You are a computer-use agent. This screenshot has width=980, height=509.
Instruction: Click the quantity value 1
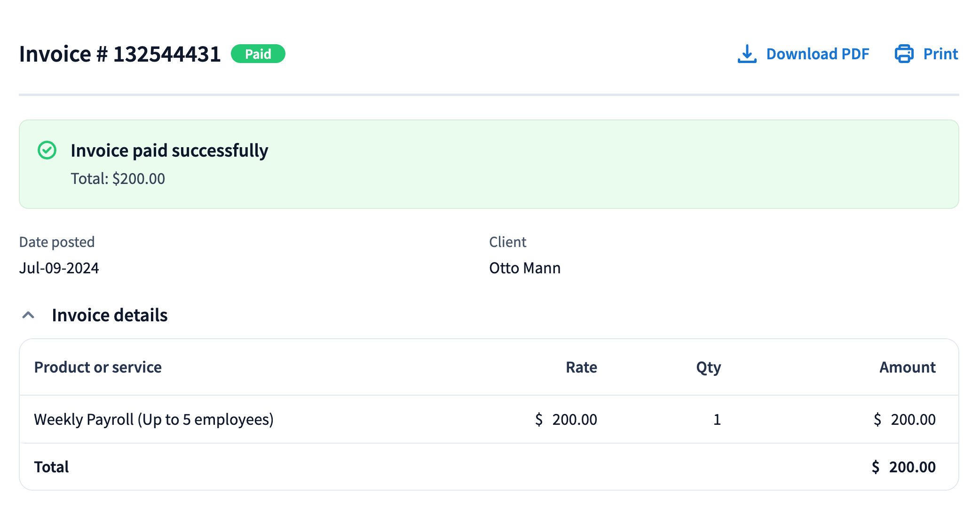(x=717, y=419)
